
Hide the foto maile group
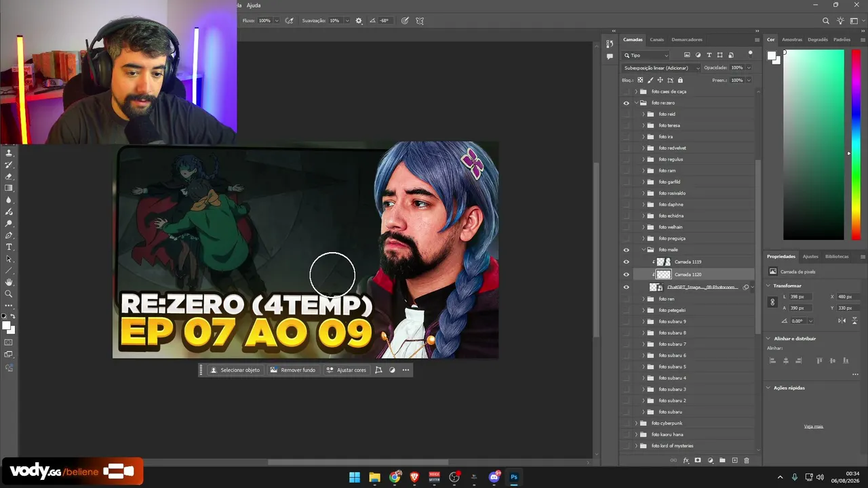(x=626, y=249)
